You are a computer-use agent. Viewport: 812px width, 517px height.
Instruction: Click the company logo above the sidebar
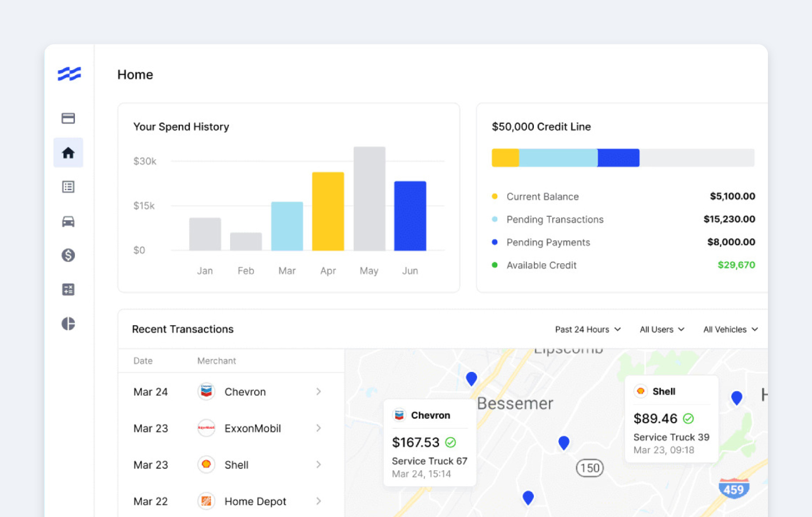coord(68,75)
